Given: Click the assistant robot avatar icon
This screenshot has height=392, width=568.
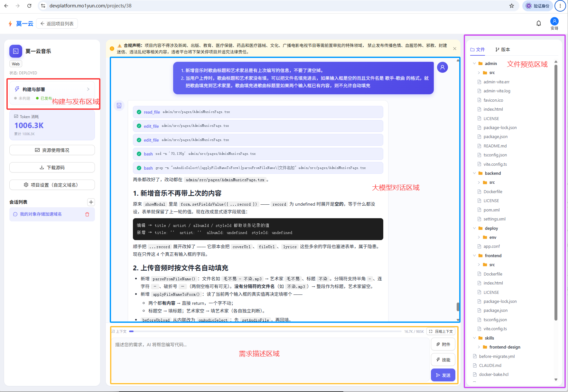Looking at the screenshot, I should point(119,105).
